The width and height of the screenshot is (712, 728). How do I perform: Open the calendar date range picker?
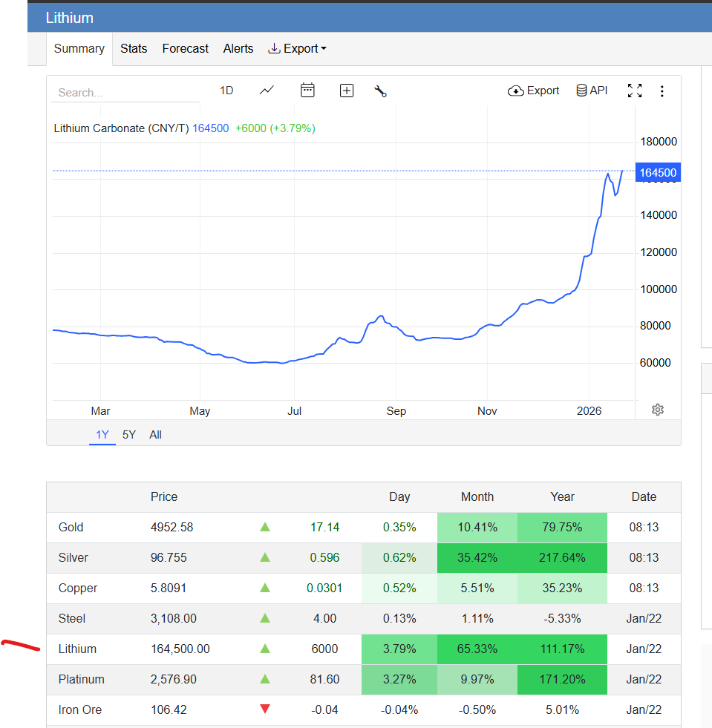coord(307,91)
